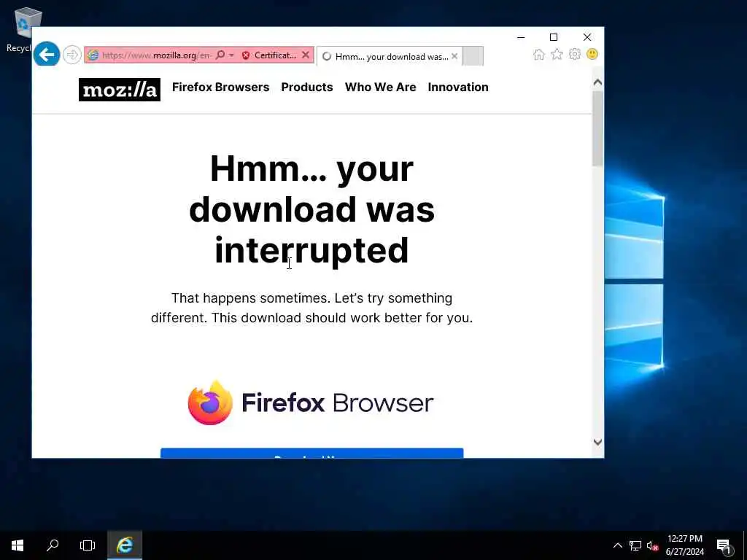The width and height of the screenshot is (747, 560).
Task: Open the Action Center notifications icon
Action: click(724, 545)
